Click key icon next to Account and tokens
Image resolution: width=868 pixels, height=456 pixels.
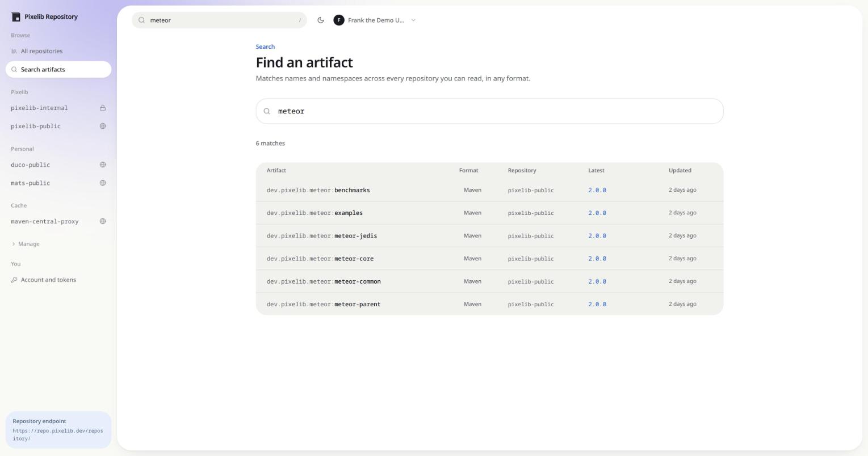point(14,280)
